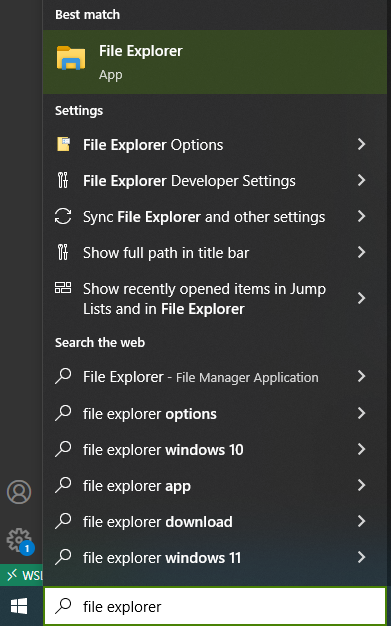Click the search box containing 'file explorer'

click(x=215, y=606)
